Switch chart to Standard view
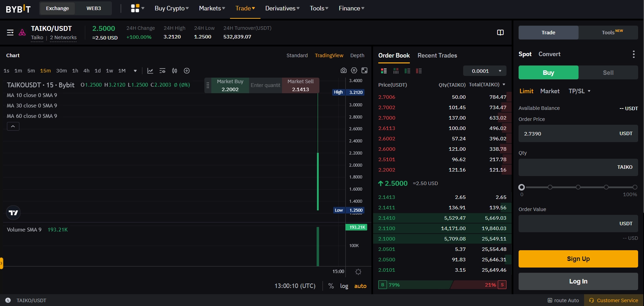Viewport: 644px width, 306px height. (x=297, y=55)
